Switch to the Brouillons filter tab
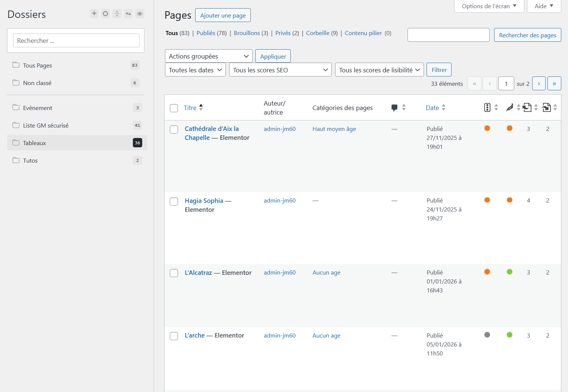 [x=247, y=33]
